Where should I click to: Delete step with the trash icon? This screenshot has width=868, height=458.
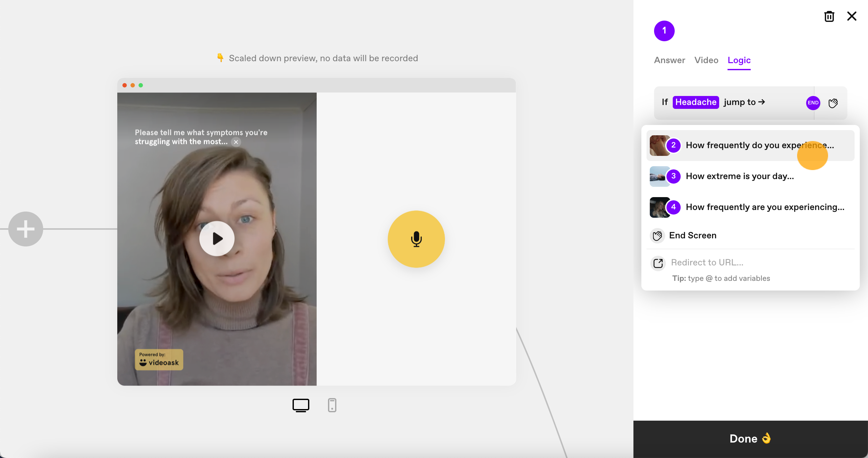click(829, 16)
